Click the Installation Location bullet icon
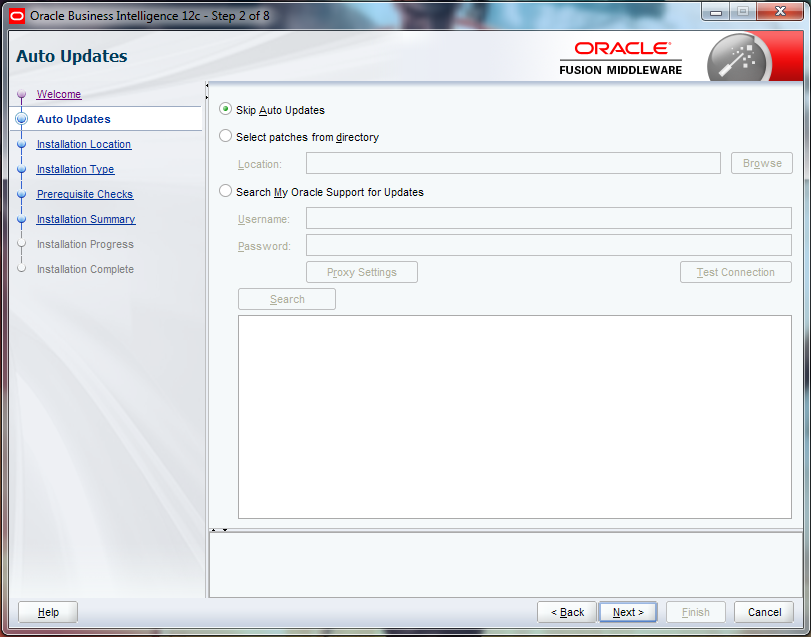The image size is (811, 637). (x=21, y=144)
